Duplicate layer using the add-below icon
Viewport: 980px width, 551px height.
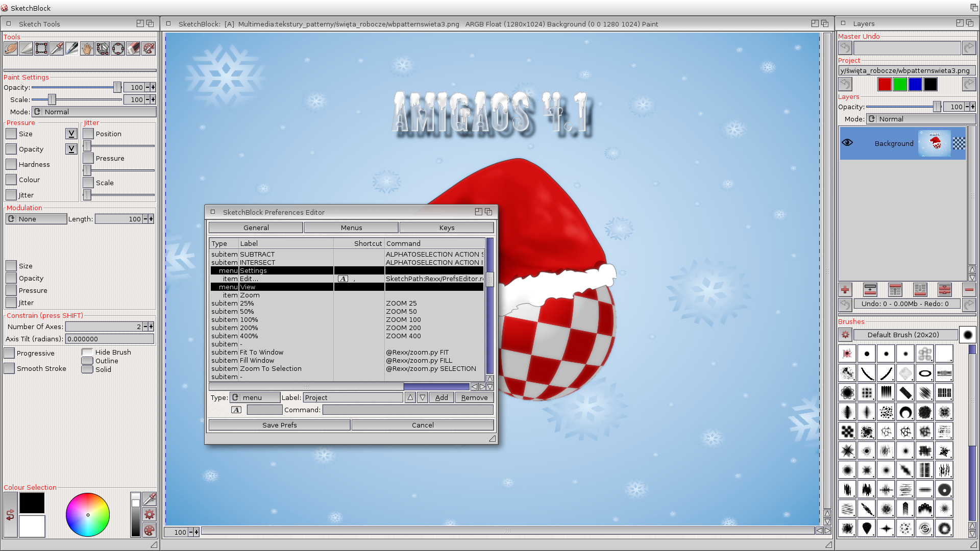[x=870, y=290]
